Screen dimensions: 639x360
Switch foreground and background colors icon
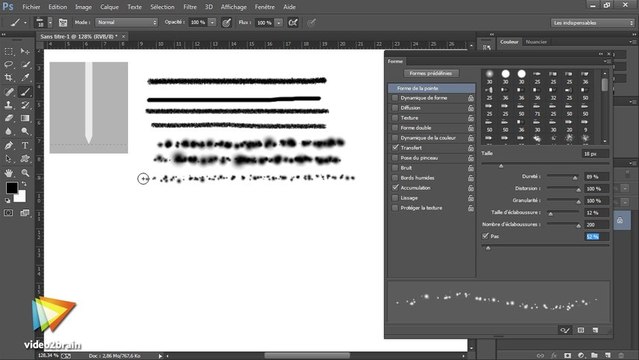pyautogui.click(x=24, y=184)
